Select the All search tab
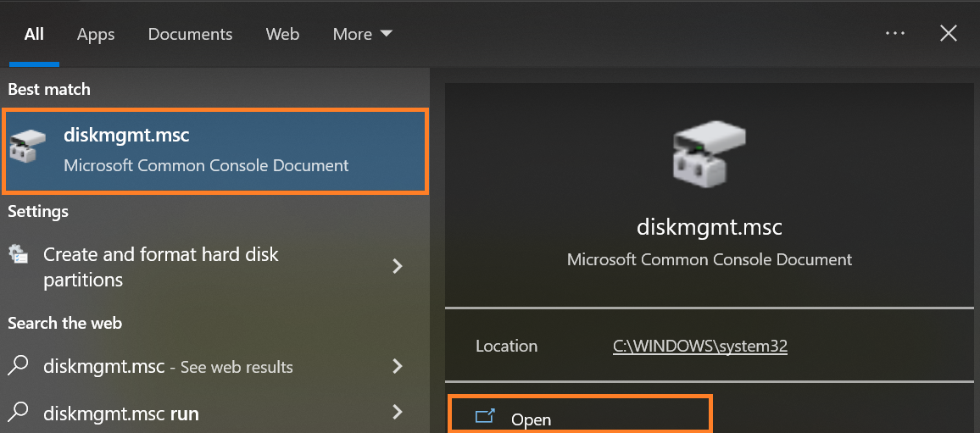The image size is (980, 433). tap(34, 34)
